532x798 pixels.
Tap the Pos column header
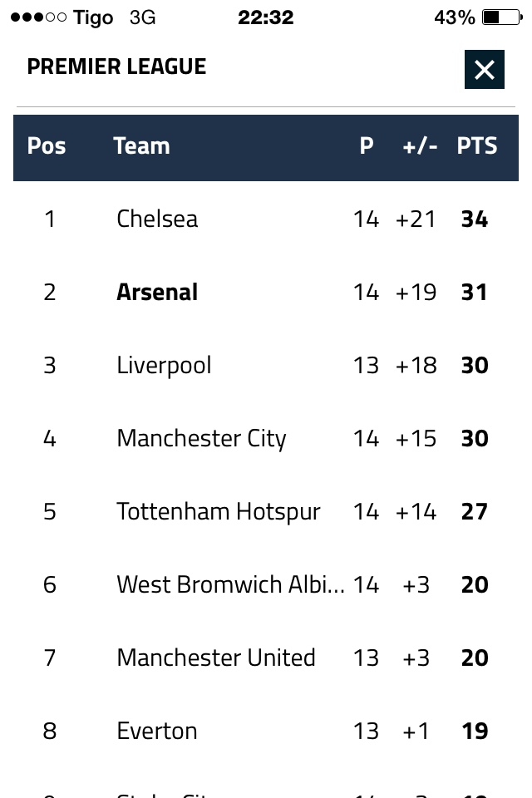click(47, 146)
